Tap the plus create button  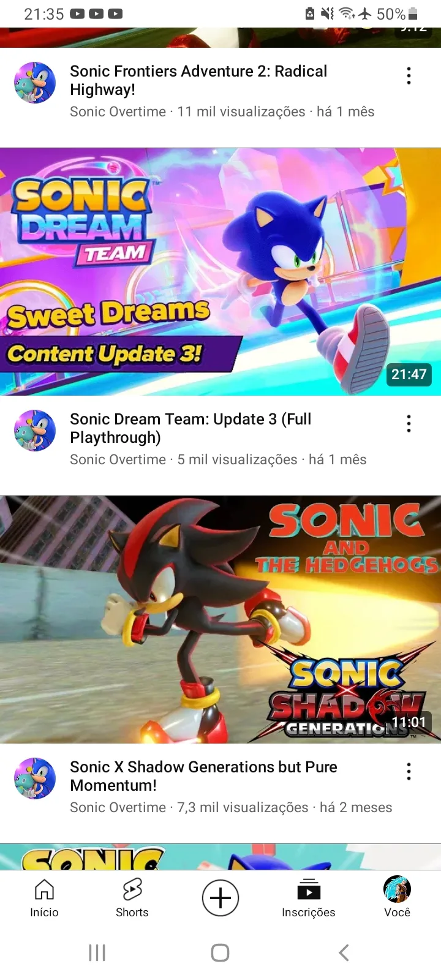(221, 898)
